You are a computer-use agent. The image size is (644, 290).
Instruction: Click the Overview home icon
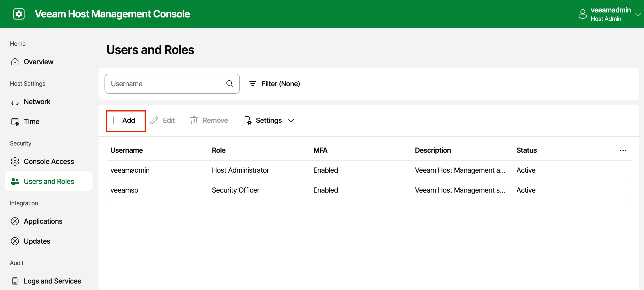pos(15,62)
